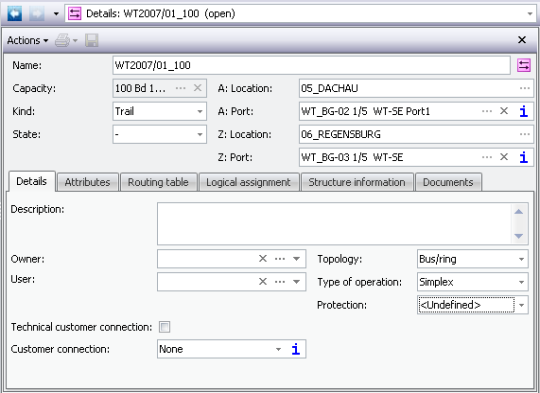The image size is (540, 393).
Task: Open the State dropdown
Action: pos(200,134)
